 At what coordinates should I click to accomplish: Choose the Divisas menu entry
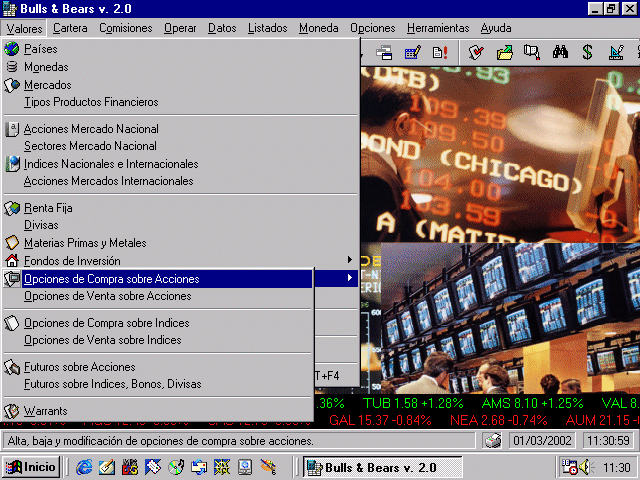181,225
